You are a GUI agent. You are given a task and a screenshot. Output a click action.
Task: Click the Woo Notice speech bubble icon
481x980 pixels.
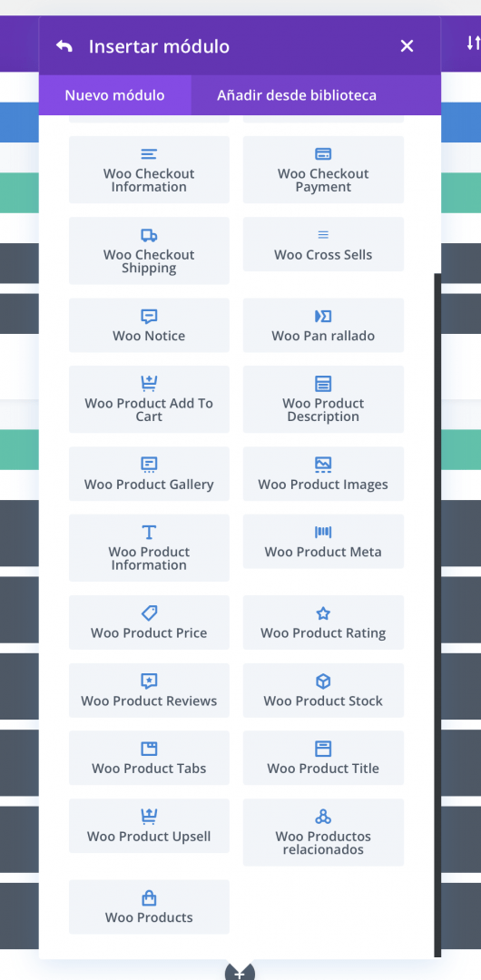pos(149,317)
